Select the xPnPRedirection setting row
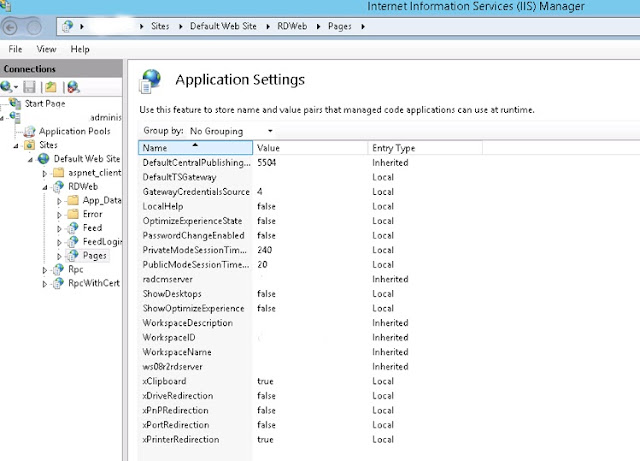Image resolution: width=640 pixels, height=461 pixels. tap(310, 410)
